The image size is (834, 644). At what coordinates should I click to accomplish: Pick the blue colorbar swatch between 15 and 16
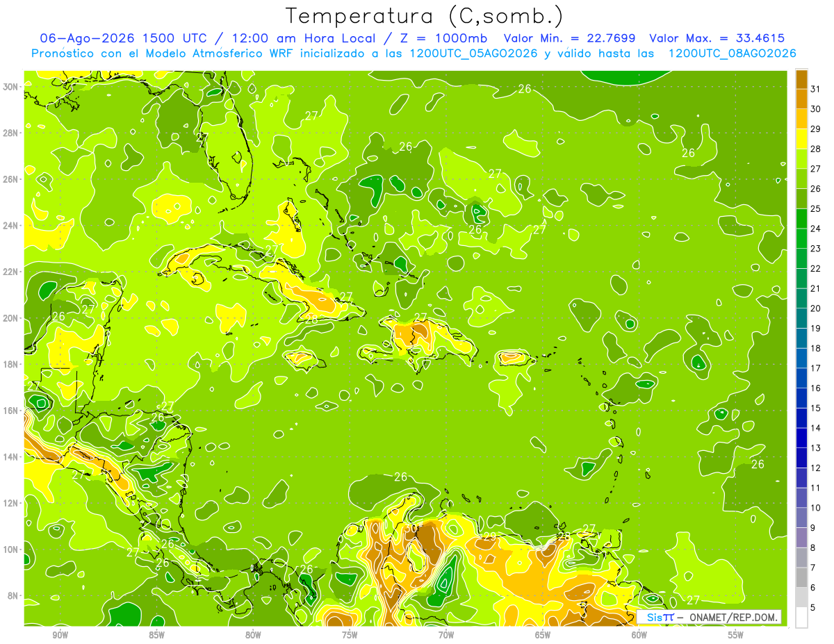[x=801, y=398]
